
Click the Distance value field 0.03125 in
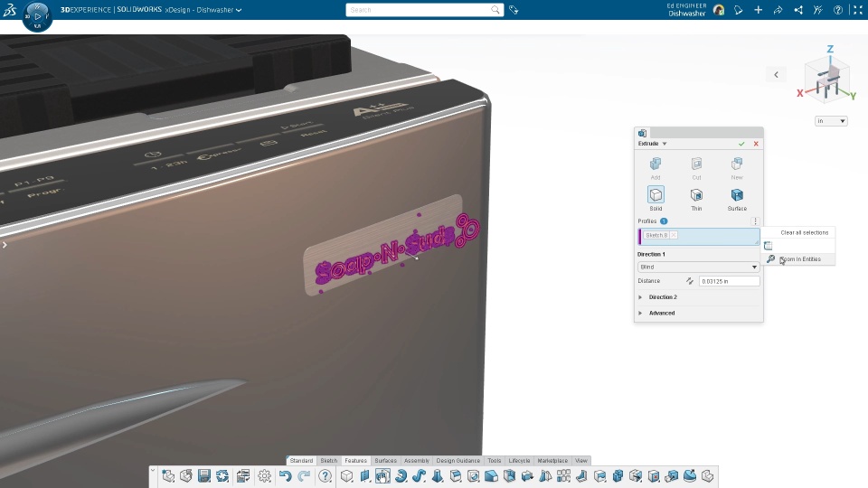pyautogui.click(x=729, y=281)
